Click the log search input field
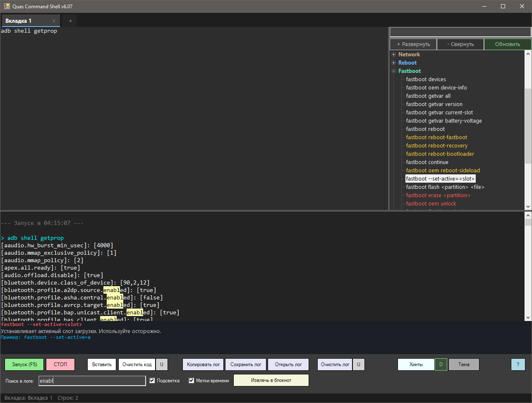 pyautogui.click(x=92, y=381)
